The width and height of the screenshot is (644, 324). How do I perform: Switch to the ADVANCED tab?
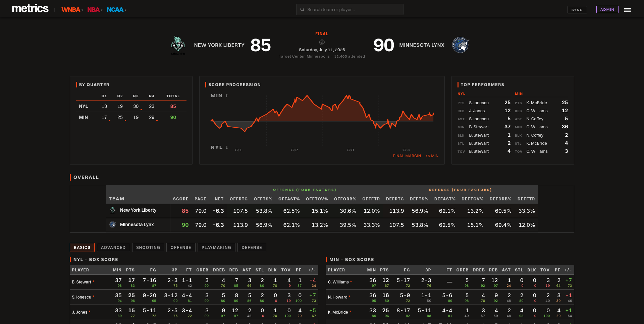click(113, 247)
